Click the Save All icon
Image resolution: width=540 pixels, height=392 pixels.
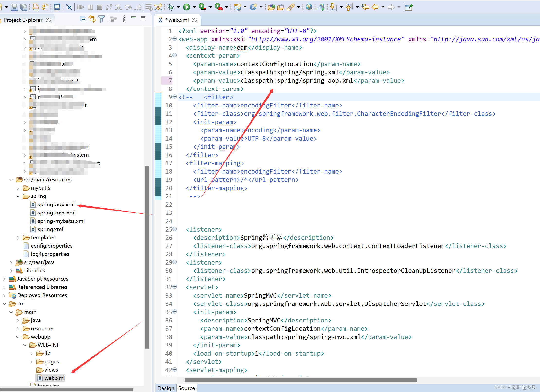(x=24, y=7)
